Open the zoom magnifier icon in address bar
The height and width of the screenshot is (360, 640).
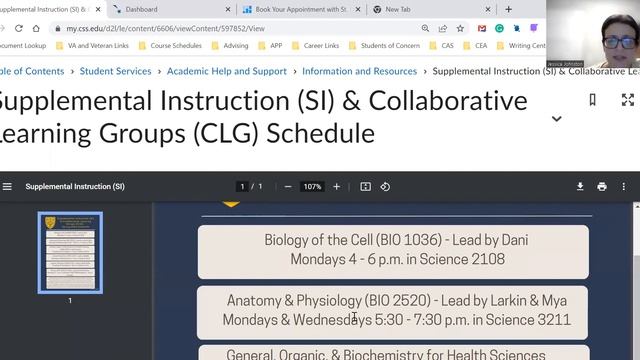[x=425, y=28]
